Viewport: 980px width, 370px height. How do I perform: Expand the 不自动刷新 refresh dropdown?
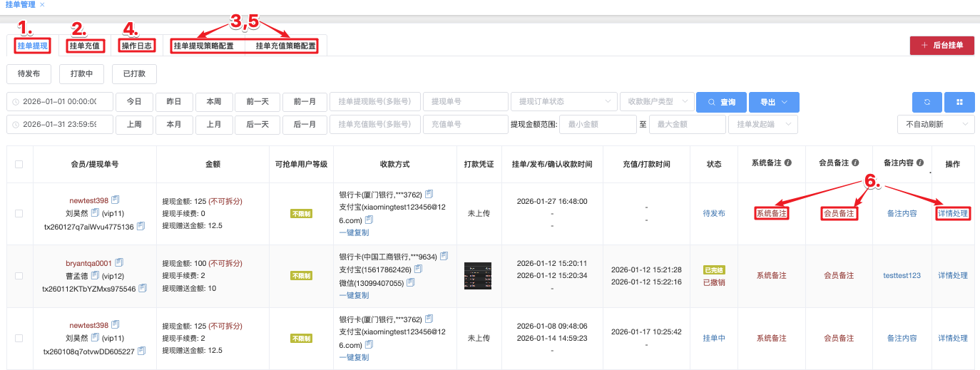coord(935,124)
